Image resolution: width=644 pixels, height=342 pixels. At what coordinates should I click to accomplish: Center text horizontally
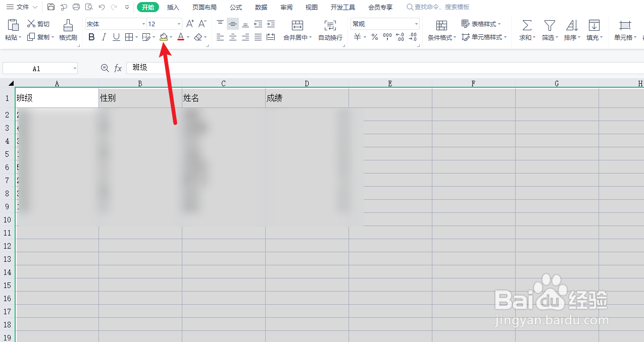click(x=233, y=37)
